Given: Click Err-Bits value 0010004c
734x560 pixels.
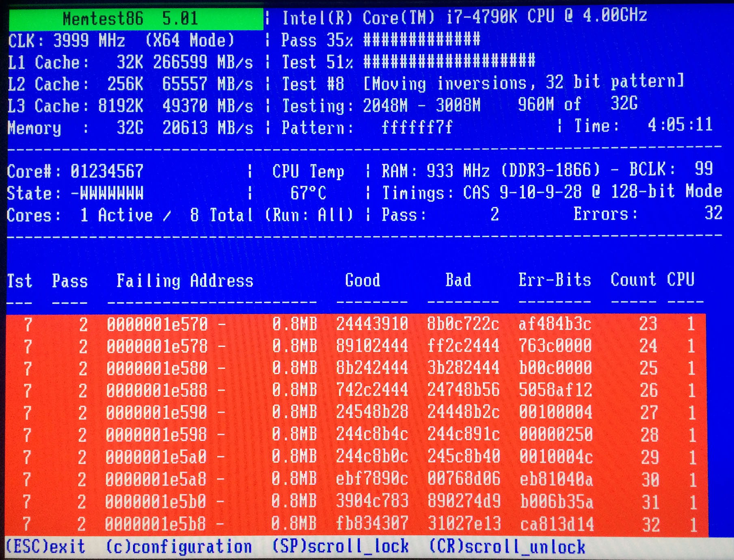Looking at the screenshot, I should [x=556, y=457].
